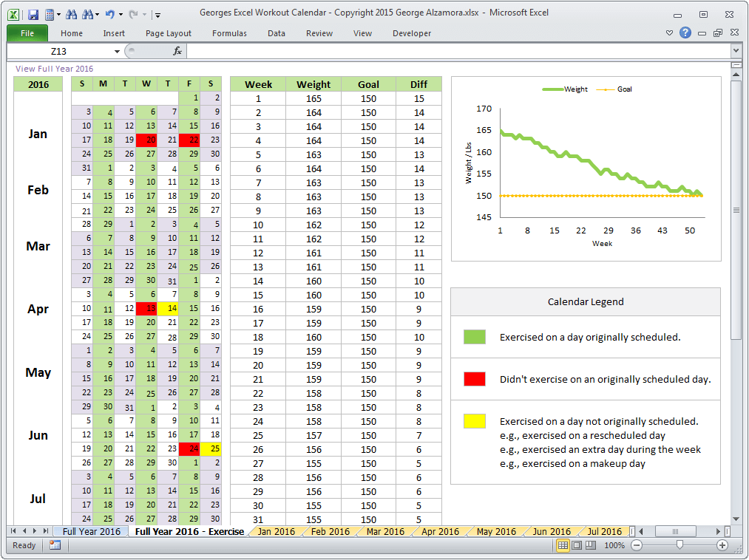Click horizontal scrollbar left arrow
Image resolution: width=749 pixels, height=560 pixels.
click(641, 531)
